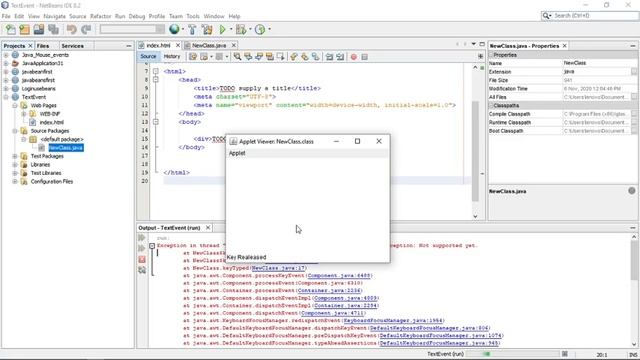Click the Open Project toolbar icon
The height and width of the screenshot is (360, 640).
point(39,29)
